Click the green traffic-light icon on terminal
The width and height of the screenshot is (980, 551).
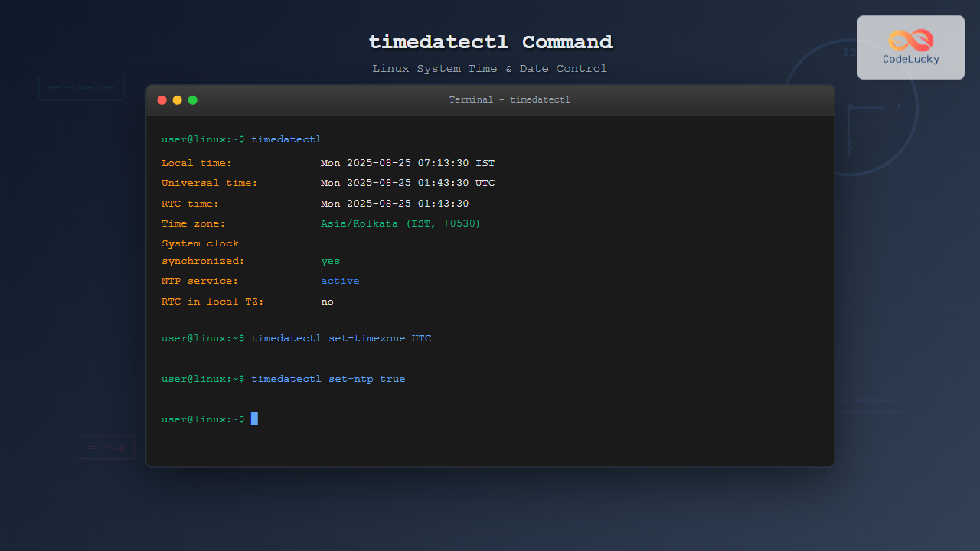click(192, 99)
